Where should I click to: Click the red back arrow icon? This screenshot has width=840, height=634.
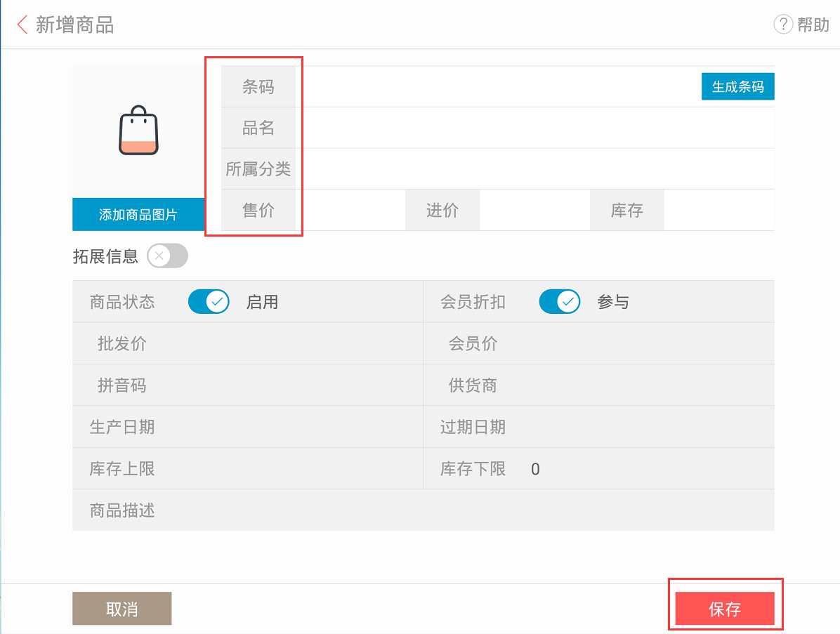(22, 25)
